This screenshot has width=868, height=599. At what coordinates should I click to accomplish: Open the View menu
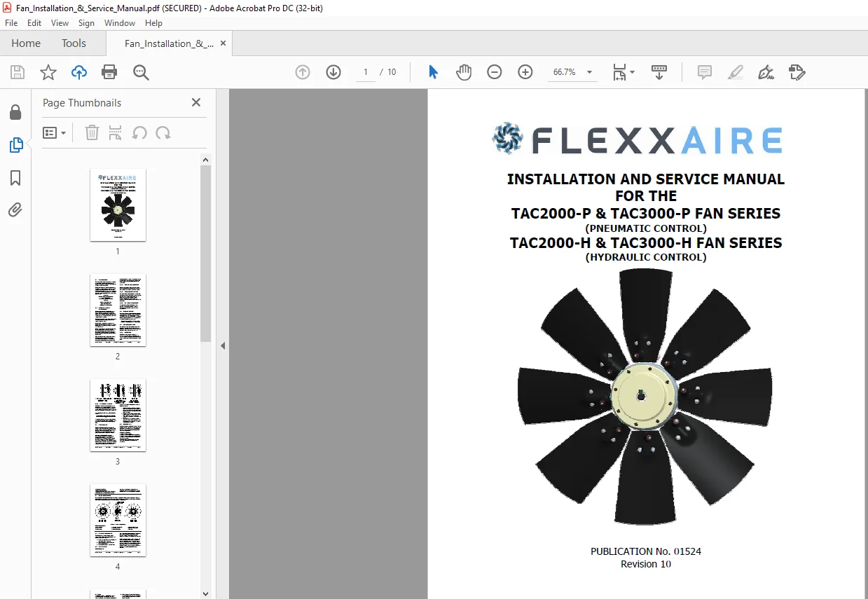60,23
